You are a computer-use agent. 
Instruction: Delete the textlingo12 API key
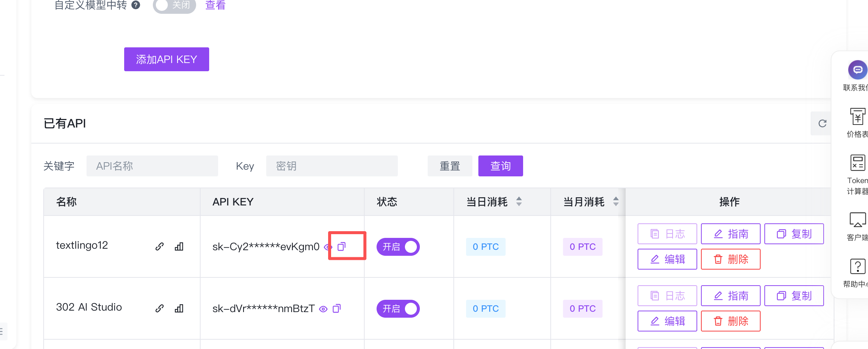(730, 259)
